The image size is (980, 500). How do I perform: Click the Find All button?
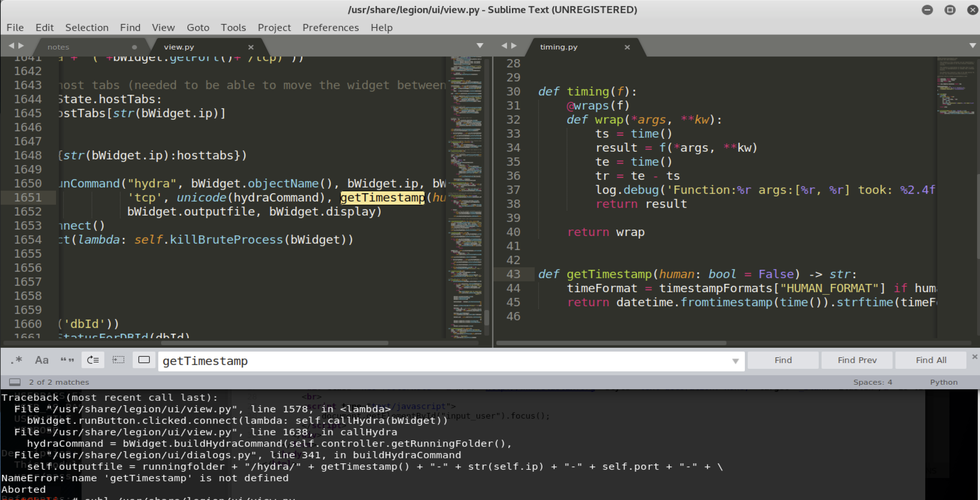(930, 361)
